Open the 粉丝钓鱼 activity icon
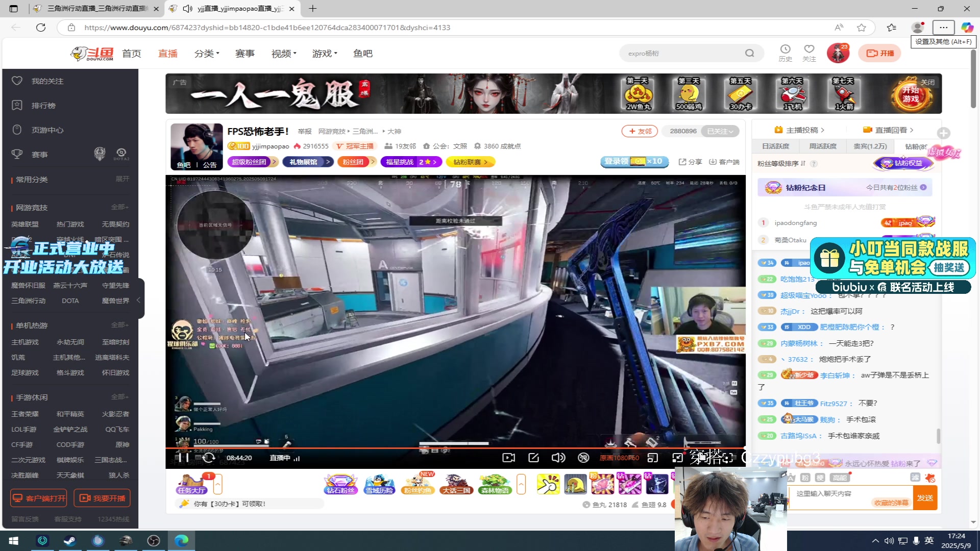The height and width of the screenshot is (551, 980). pyautogui.click(x=418, y=484)
